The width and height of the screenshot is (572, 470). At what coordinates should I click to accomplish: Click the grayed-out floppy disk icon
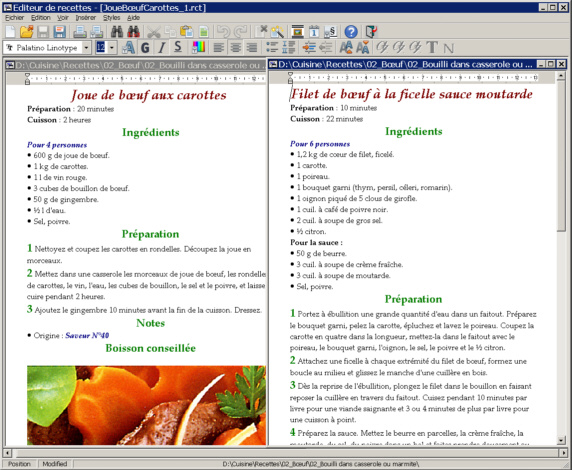(43, 32)
